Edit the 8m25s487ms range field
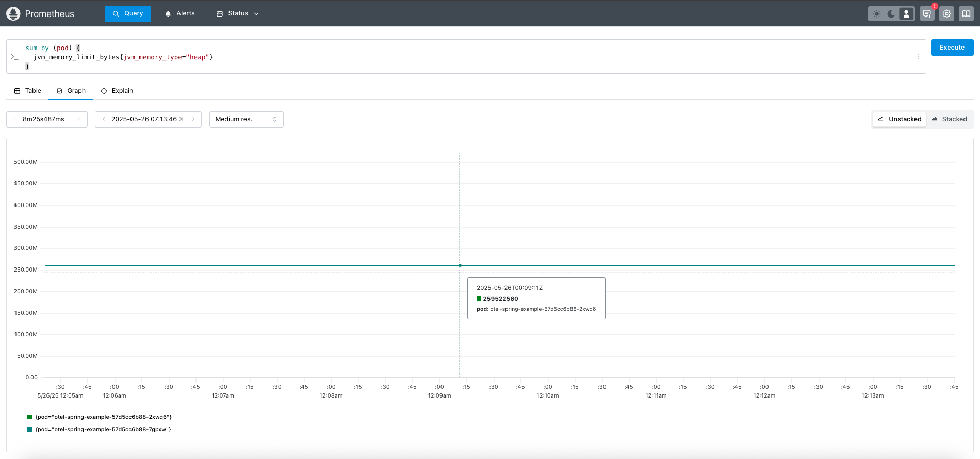Image resolution: width=980 pixels, height=459 pixels. click(x=44, y=119)
